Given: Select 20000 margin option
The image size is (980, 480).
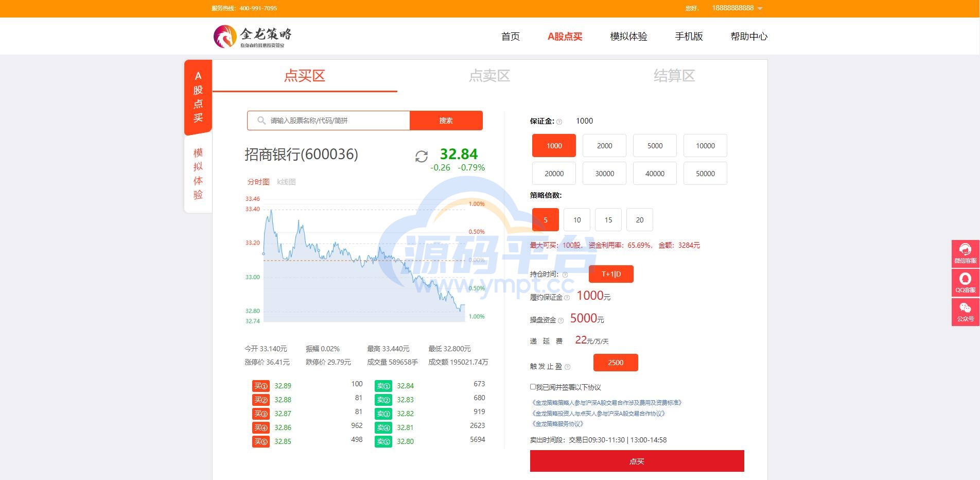Looking at the screenshot, I should [554, 174].
